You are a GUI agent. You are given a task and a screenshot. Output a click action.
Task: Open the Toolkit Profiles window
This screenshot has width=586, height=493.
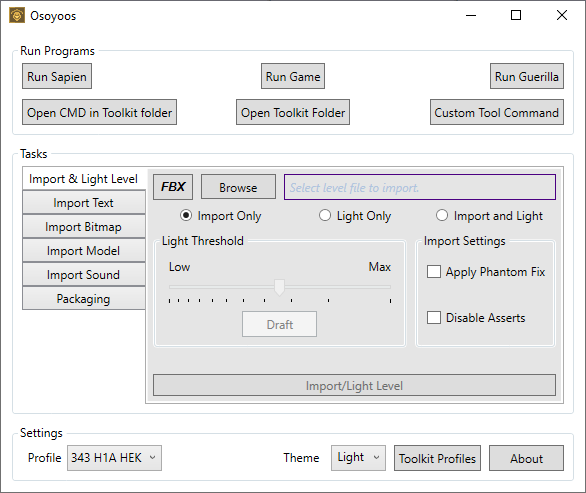point(437,458)
